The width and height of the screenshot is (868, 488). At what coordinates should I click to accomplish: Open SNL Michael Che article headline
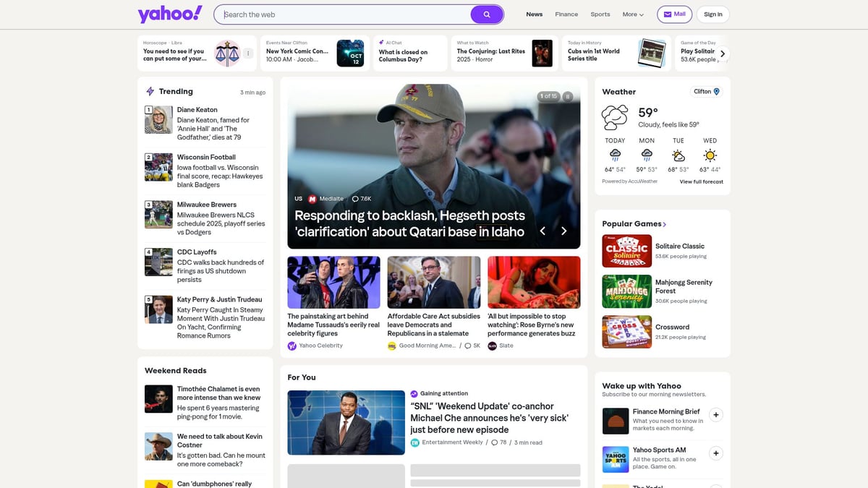pyautogui.click(x=490, y=418)
